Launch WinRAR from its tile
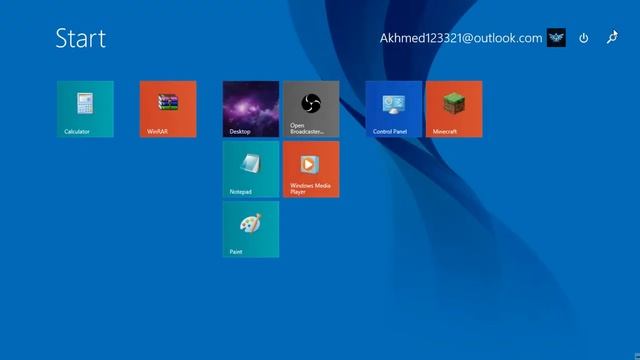Viewport: 640px width, 360px height. (168, 109)
